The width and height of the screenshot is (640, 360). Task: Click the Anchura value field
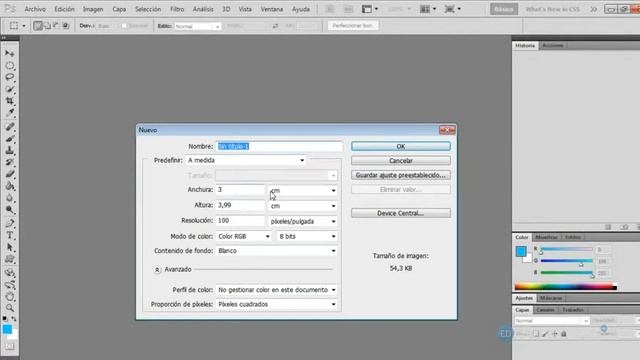240,190
